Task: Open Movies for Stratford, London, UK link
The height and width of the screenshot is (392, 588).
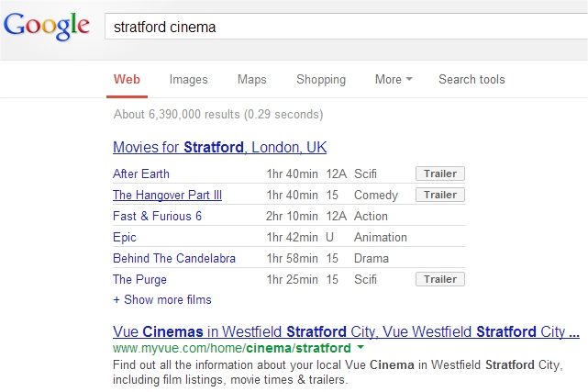Action: 220,148
